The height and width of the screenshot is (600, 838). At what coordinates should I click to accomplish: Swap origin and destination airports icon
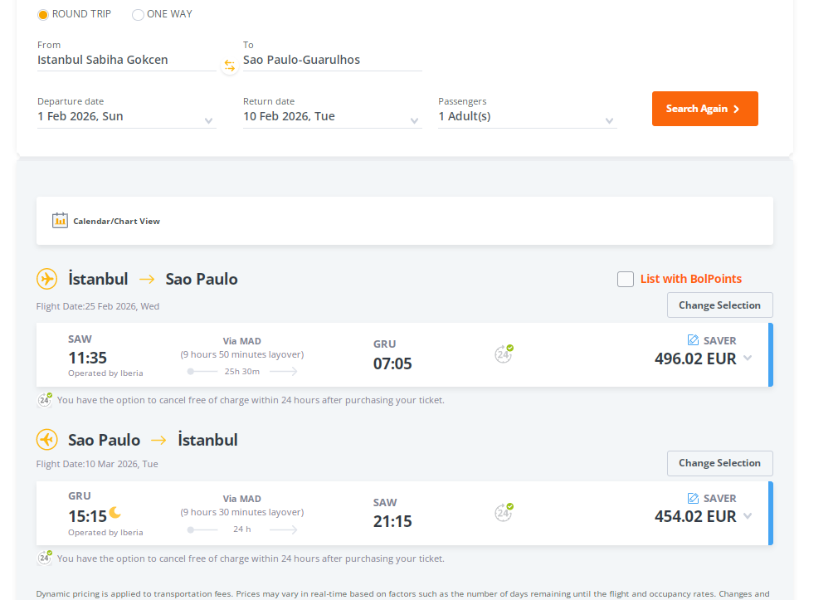point(229,66)
